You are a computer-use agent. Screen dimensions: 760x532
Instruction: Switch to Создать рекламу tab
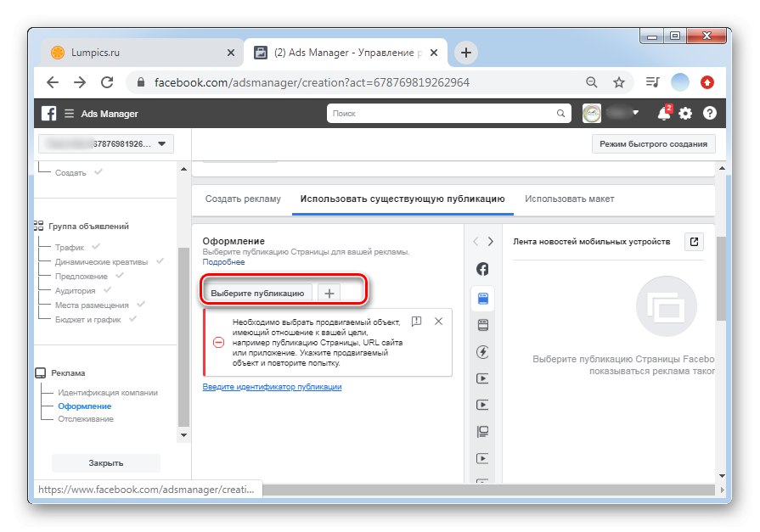(243, 199)
